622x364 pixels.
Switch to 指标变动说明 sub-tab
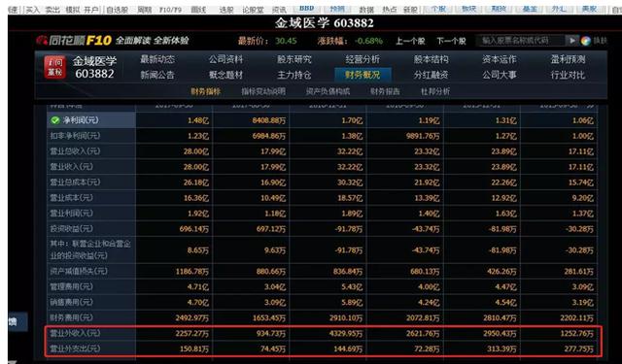263,91
